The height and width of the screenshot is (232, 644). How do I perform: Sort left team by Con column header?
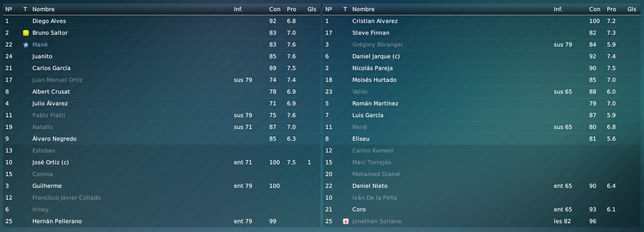tap(275, 9)
